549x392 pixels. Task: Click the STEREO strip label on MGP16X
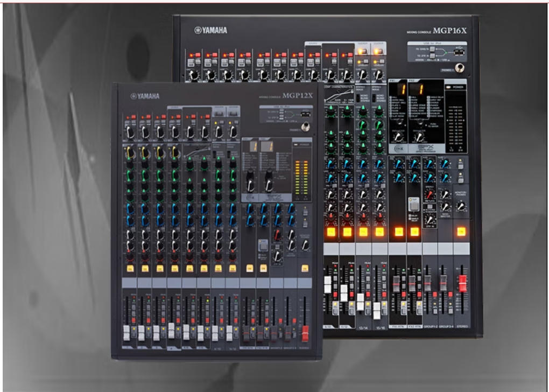point(462,326)
